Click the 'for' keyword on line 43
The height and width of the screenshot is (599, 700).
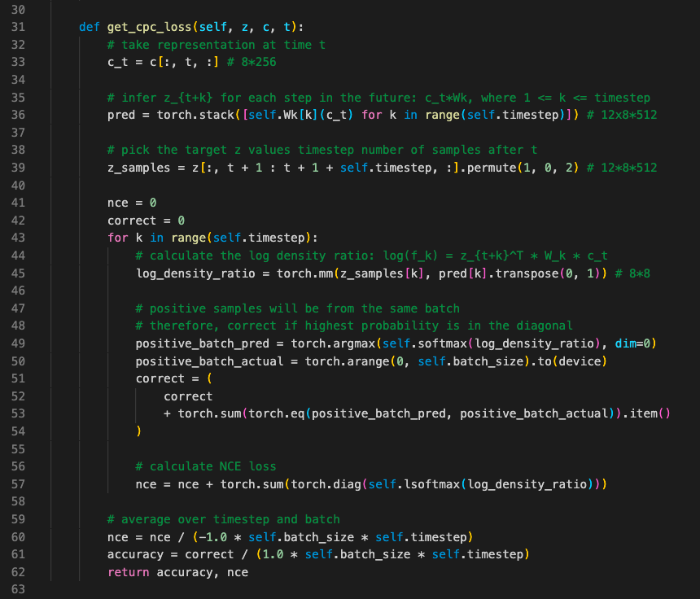(x=118, y=238)
